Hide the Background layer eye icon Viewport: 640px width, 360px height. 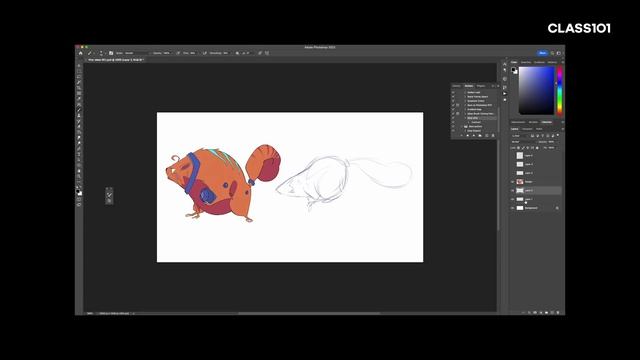(513, 208)
